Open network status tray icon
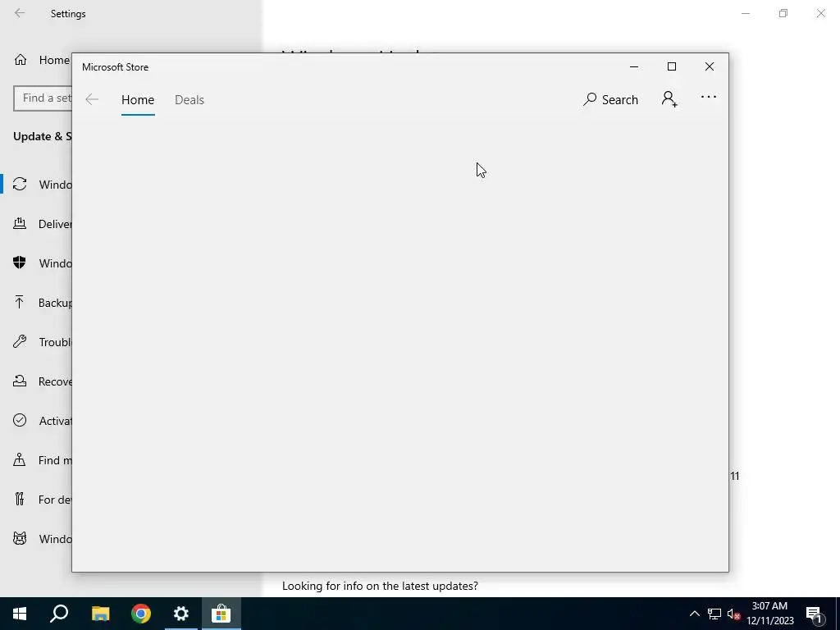The width and height of the screenshot is (840, 630). (x=714, y=614)
